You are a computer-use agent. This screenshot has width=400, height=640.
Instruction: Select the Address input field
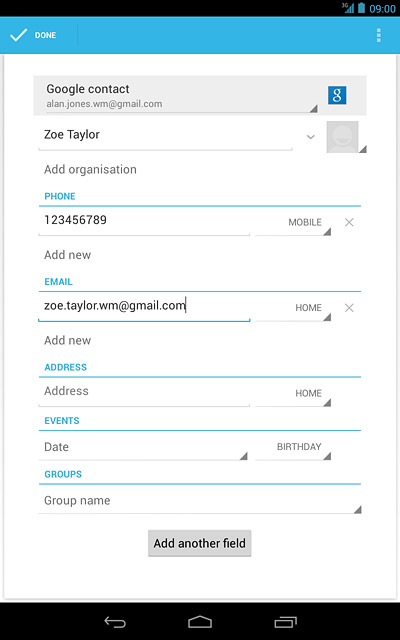click(144, 392)
